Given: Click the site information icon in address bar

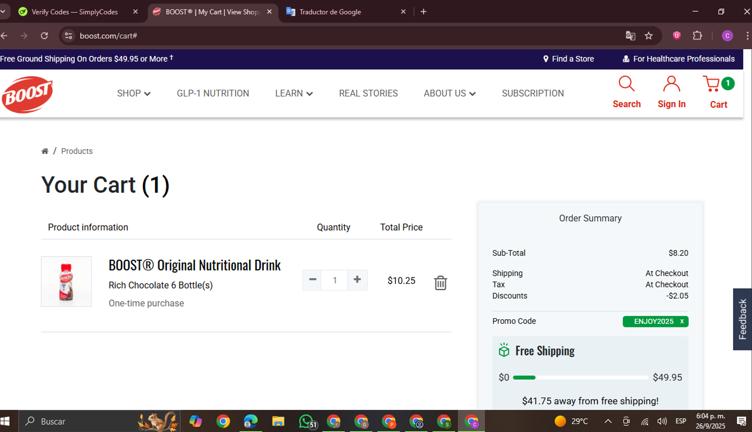Looking at the screenshot, I should [68, 35].
